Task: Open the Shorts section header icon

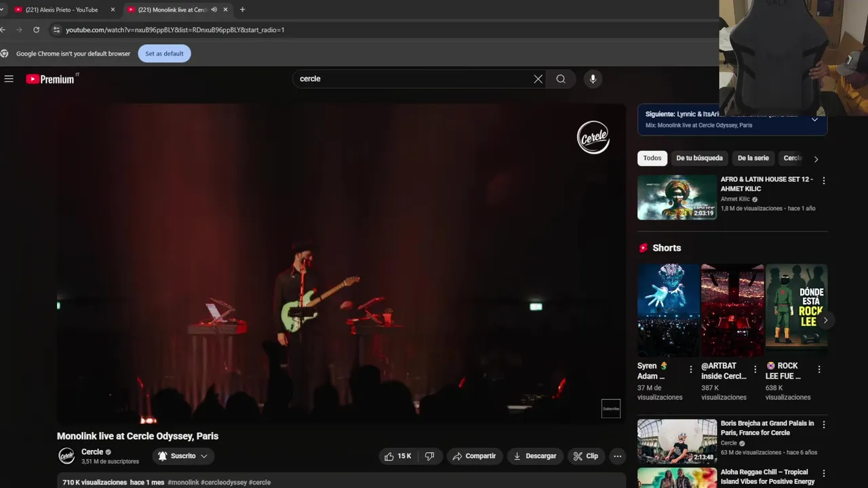Action: point(643,248)
